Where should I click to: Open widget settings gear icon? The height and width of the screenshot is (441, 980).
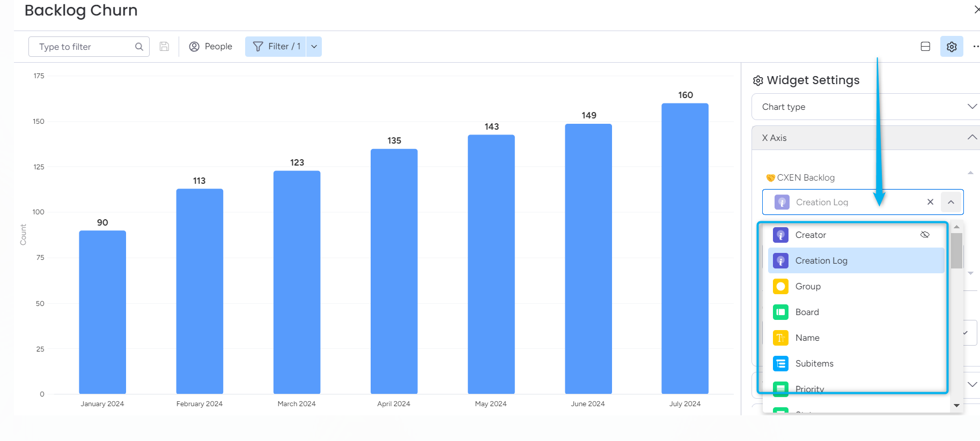pyautogui.click(x=951, y=47)
